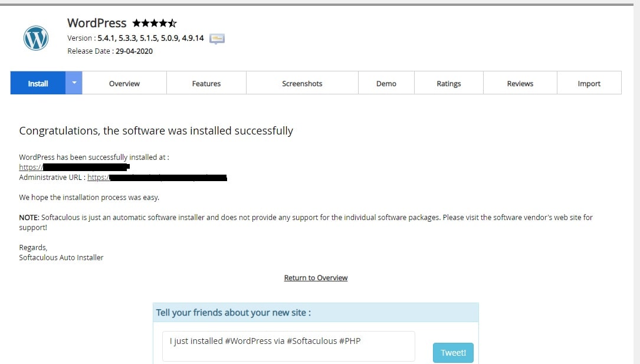
Task: Open the Administrative URL link
Action: (157, 178)
